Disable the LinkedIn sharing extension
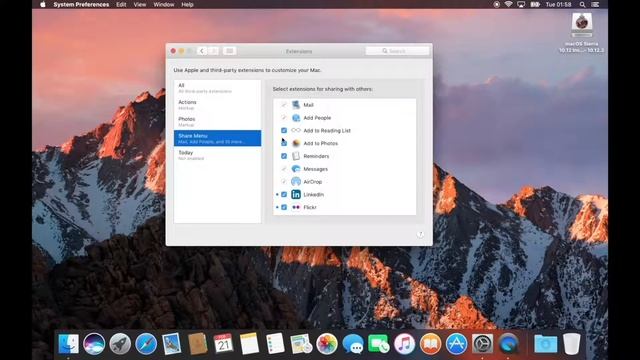 pos(284,194)
